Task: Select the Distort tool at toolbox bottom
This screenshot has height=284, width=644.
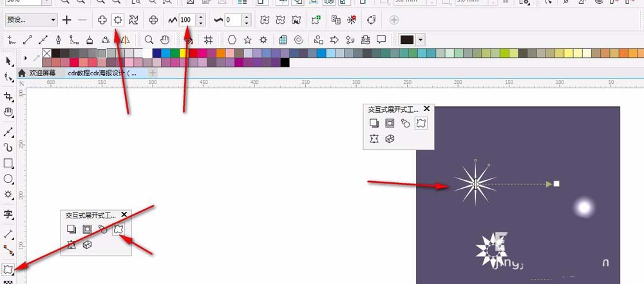Action: pos(8,270)
